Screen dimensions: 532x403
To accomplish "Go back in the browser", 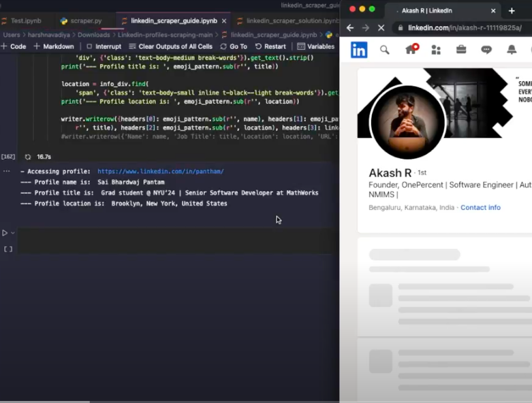I will point(350,27).
